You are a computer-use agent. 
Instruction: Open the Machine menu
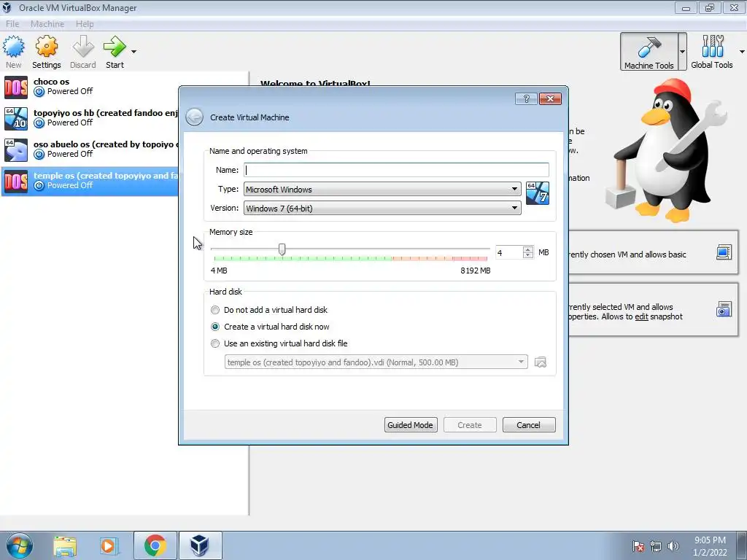pos(47,24)
